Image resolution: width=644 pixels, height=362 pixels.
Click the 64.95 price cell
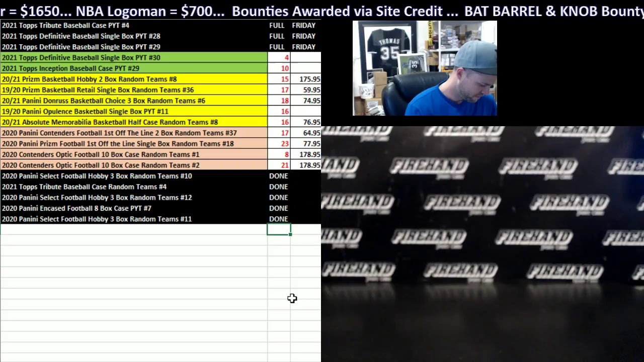click(x=306, y=133)
